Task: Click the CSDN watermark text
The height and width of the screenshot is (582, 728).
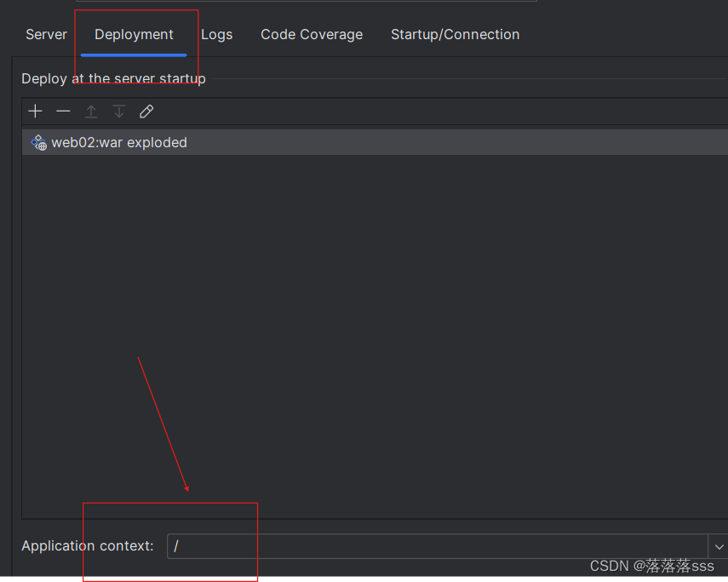Action: [x=651, y=566]
